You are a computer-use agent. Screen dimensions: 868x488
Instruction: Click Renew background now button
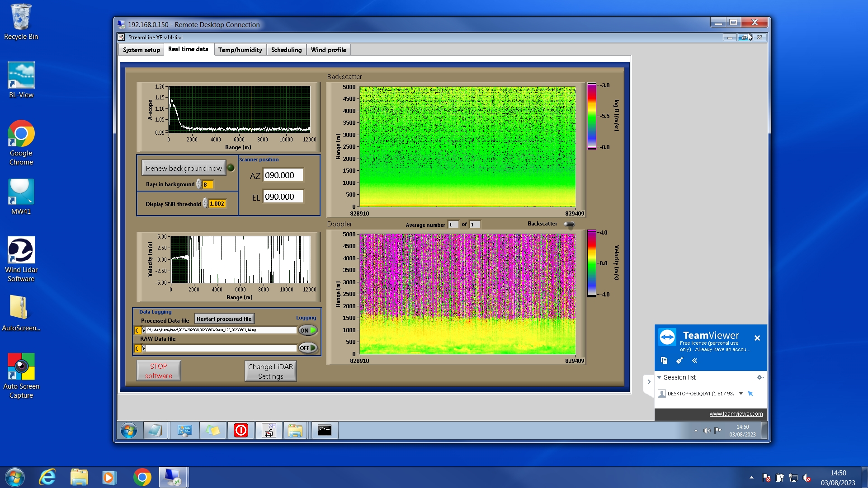184,168
